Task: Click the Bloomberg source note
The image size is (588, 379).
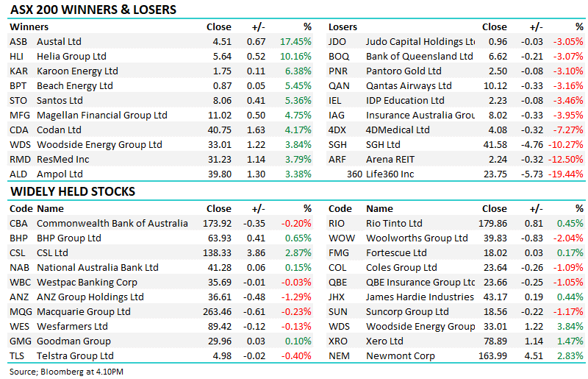Action: point(66,372)
